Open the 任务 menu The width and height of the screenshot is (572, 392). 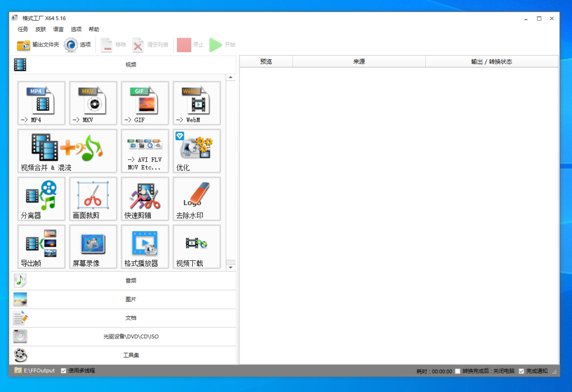click(23, 29)
